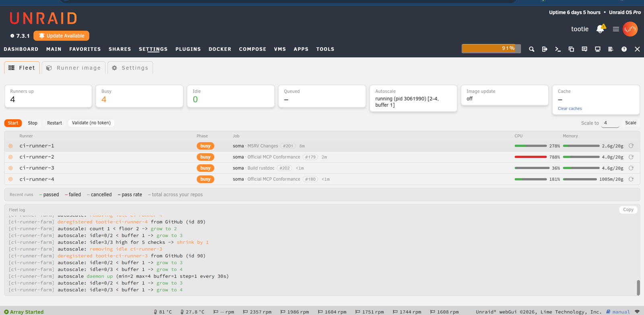Click the status dot for ci-runner-2

pos(11,157)
